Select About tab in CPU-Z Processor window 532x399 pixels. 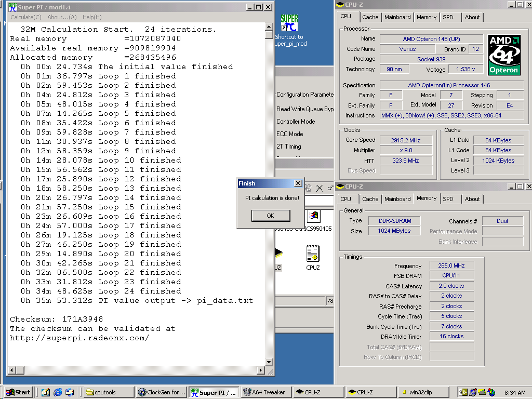coord(472,17)
